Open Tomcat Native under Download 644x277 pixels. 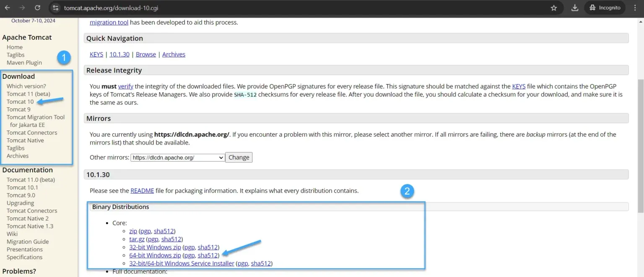(x=25, y=140)
